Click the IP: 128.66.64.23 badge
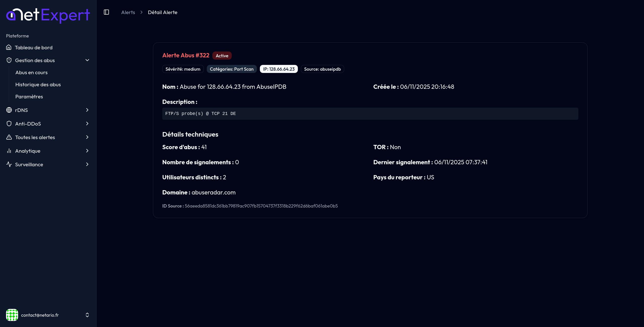The image size is (644, 327). point(279,69)
